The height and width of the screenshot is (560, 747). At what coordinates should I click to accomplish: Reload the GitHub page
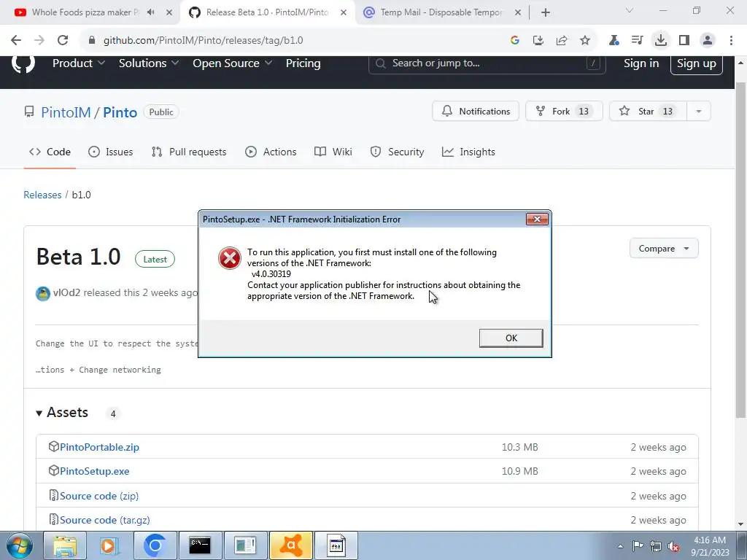coord(63,41)
